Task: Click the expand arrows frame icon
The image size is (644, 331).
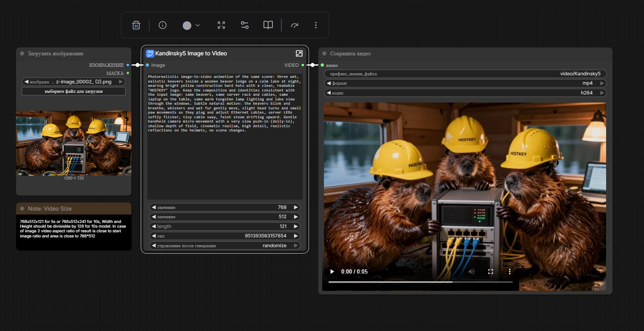Action: pos(221,25)
